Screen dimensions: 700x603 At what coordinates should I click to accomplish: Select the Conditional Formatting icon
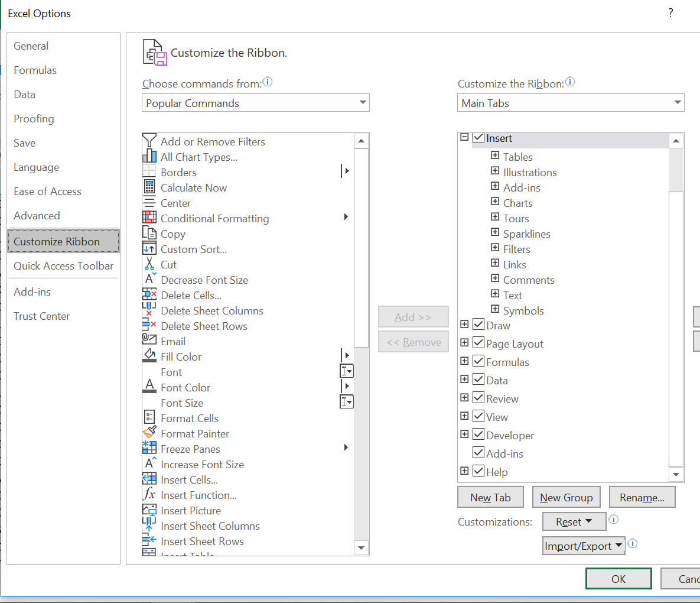click(x=150, y=218)
